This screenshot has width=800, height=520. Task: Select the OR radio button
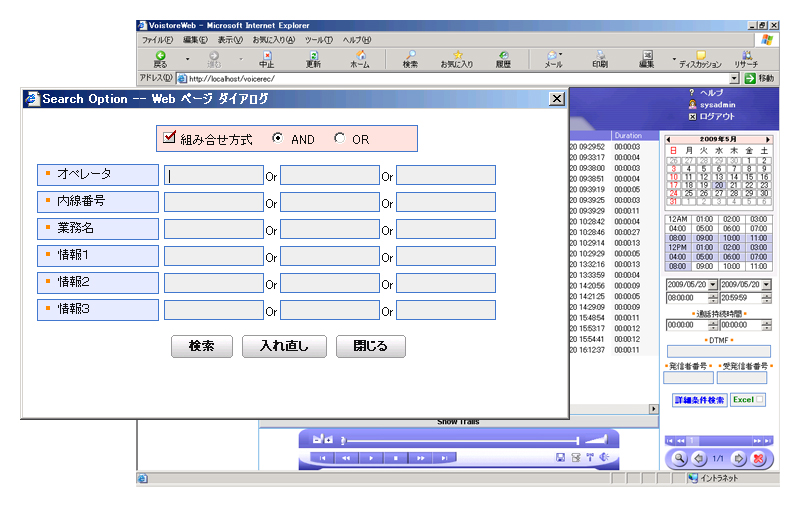(339, 138)
